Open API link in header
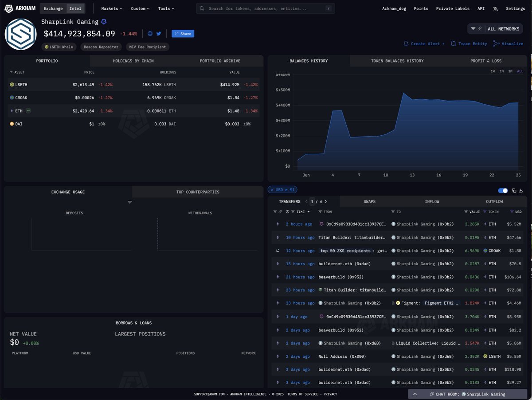This screenshot has height=400, width=532. [x=481, y=8]
